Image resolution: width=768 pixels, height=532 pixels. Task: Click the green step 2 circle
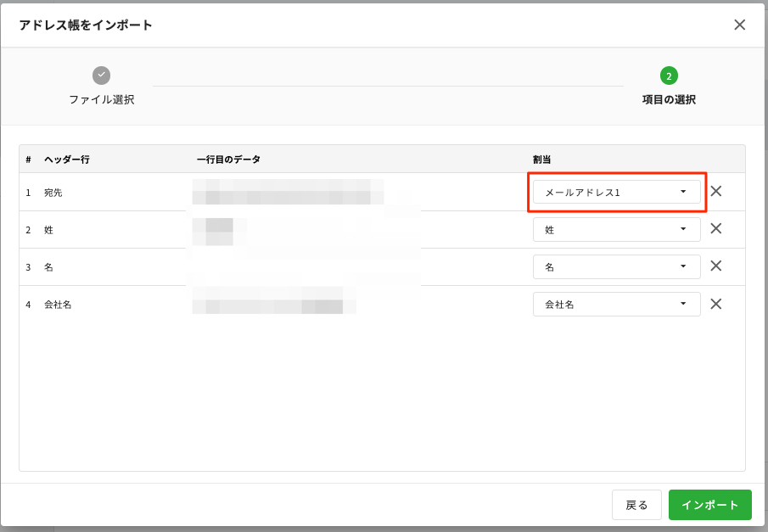669,76
